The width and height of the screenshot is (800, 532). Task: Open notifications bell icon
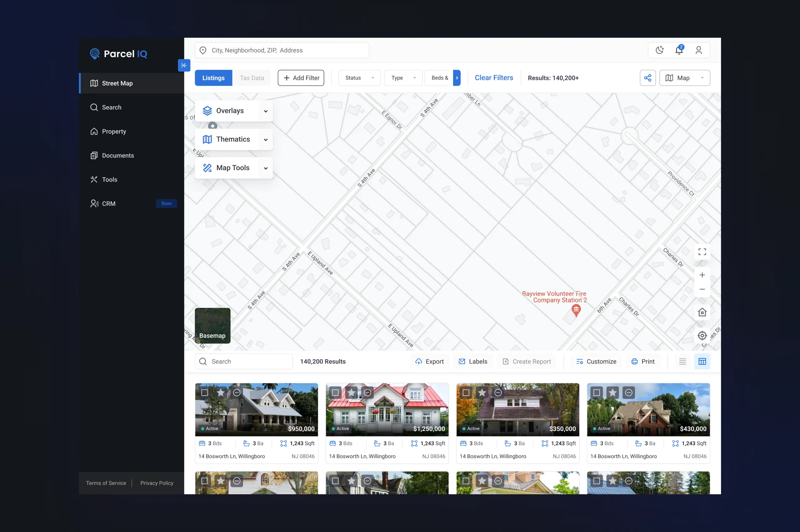[679, 50]
